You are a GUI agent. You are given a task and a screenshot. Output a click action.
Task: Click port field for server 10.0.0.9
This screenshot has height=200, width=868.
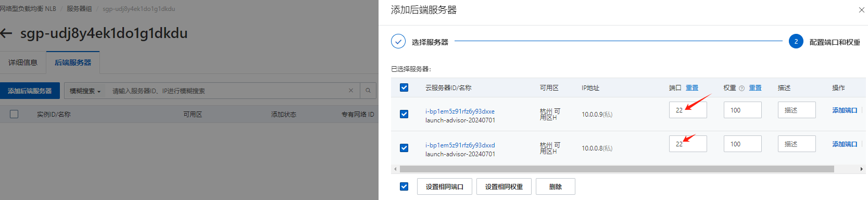pyautogui.click(x=688, y=110)
